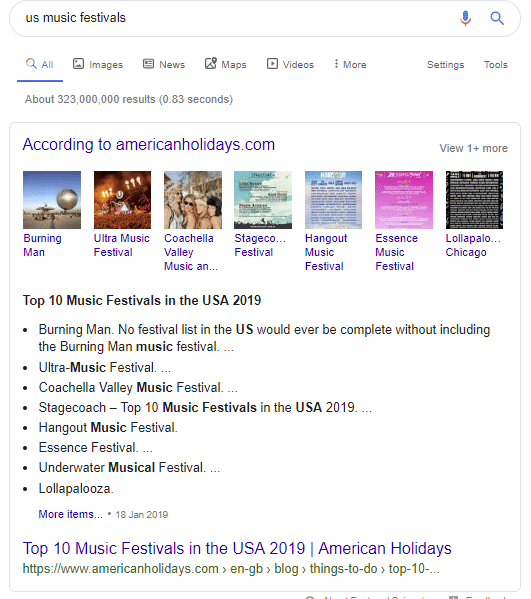The width and height of the screenshot is (531, 599).
Task: Click 'More items...' link
Action: 71,514
